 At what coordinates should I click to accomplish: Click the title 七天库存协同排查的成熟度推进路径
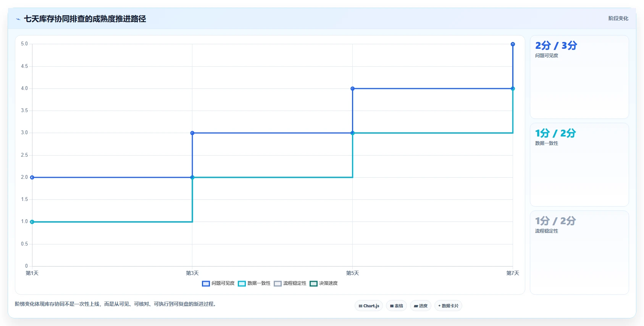point(85,19)
